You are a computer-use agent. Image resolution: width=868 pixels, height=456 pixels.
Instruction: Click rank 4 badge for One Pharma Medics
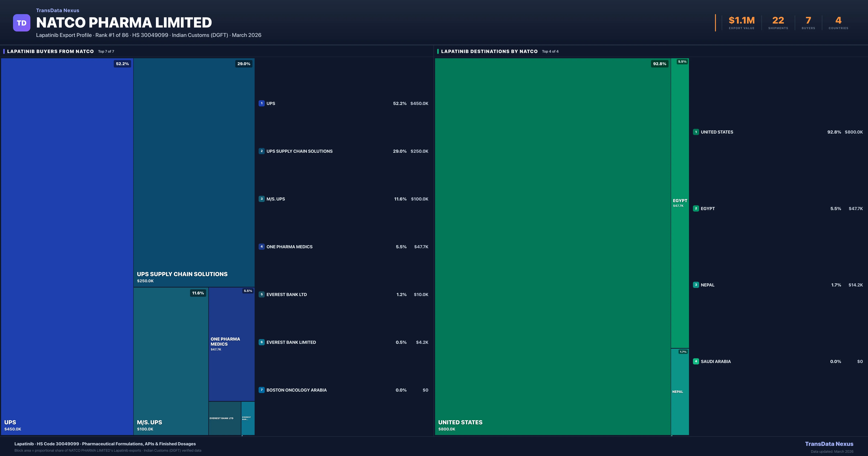[261, 247]
